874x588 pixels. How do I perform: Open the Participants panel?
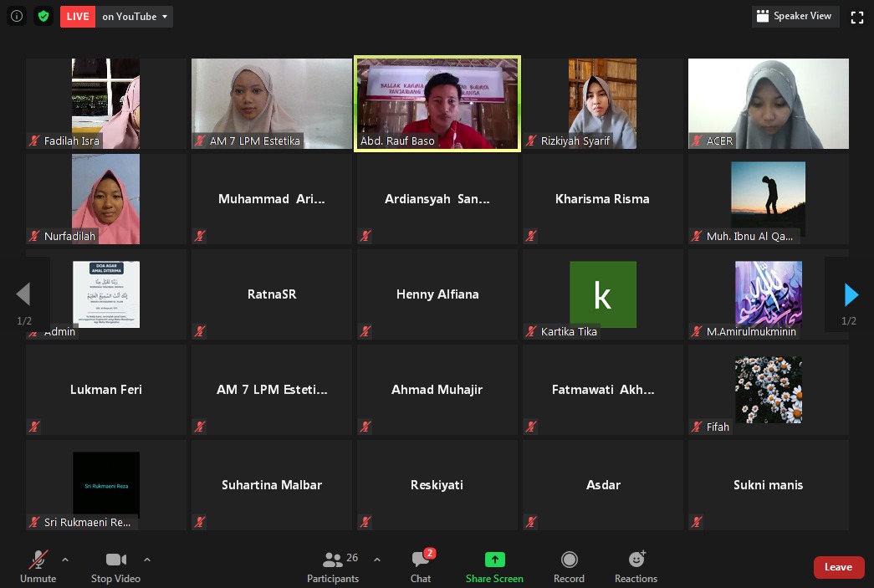click(x=333, y=567)
